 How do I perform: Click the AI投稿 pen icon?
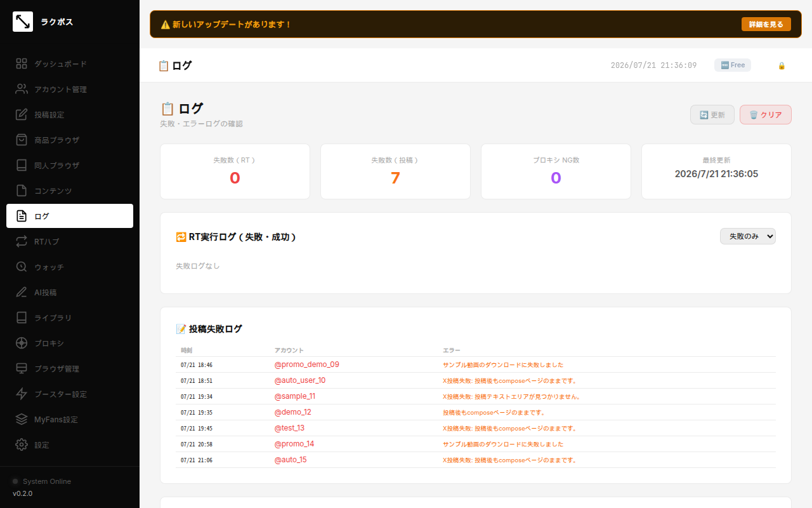tap(22, 292)
